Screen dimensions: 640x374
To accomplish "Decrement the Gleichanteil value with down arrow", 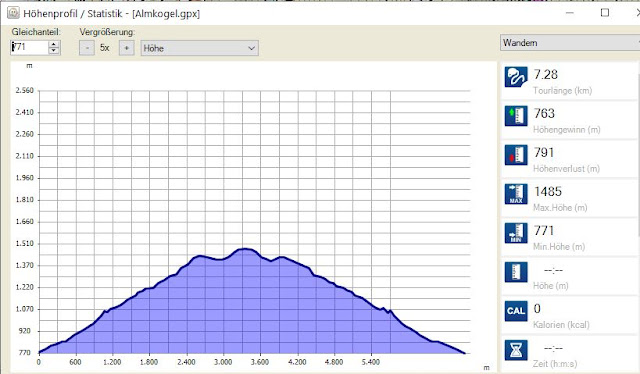I will [x=54, y=51].
